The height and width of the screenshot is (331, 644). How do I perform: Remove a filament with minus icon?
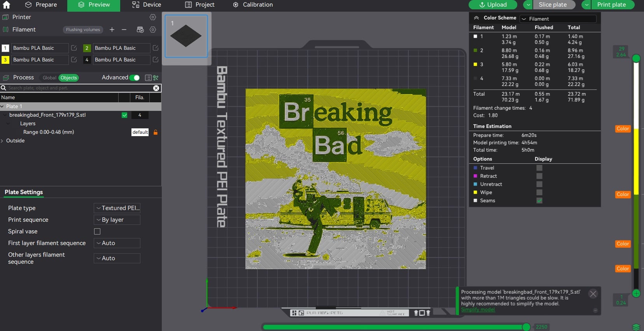coord(124,30)
